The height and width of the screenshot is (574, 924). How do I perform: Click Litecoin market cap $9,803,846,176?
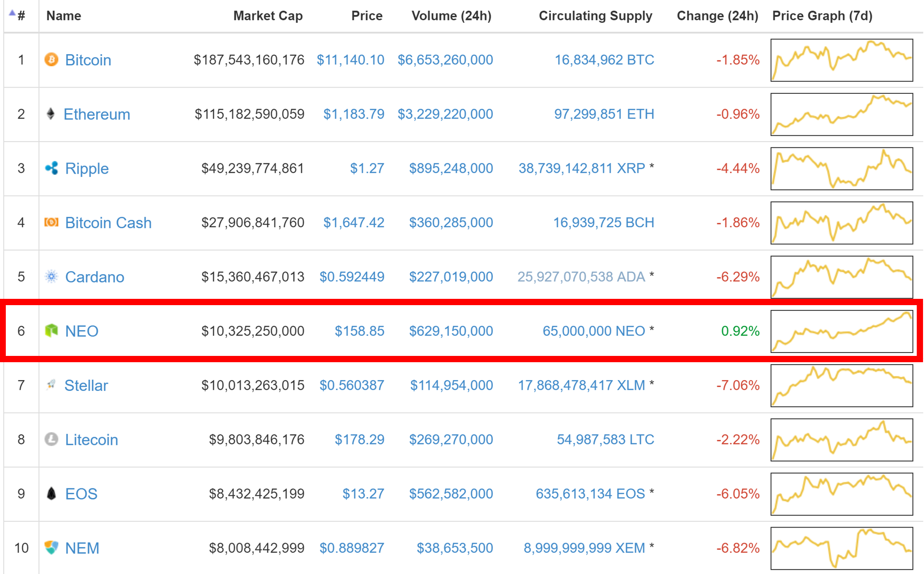(257, 439)
